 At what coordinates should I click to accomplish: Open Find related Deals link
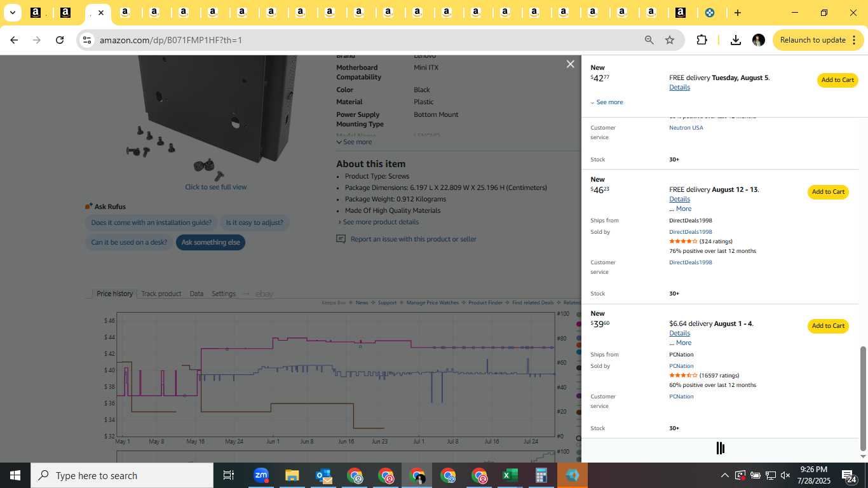(532, 302)
